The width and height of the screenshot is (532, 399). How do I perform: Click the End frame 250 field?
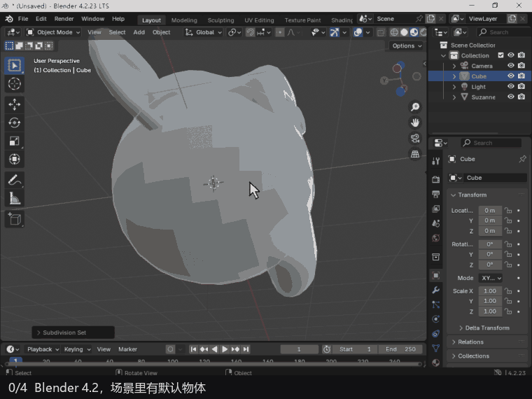[x=400, y=349]
